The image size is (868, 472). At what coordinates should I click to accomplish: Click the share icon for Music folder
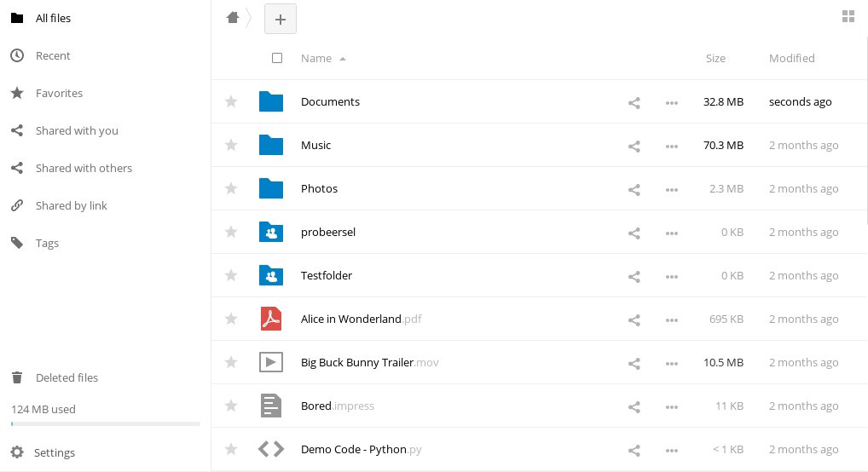tap(634, 146)
